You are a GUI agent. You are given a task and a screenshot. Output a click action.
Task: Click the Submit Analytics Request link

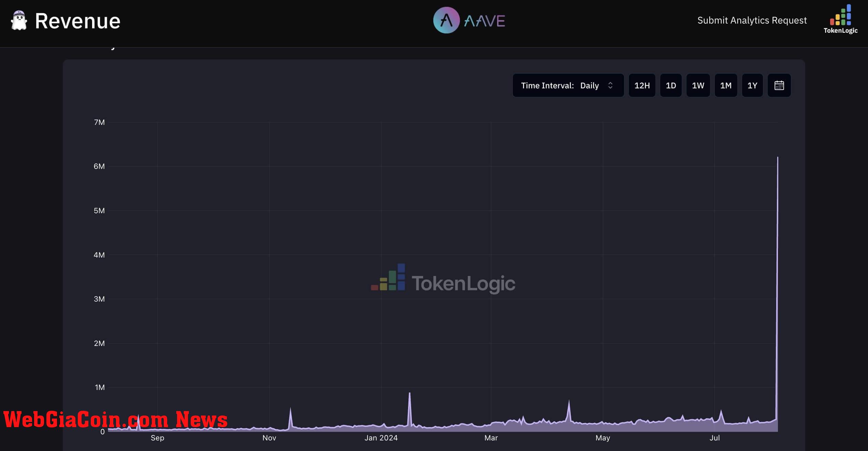coord(752,20)
